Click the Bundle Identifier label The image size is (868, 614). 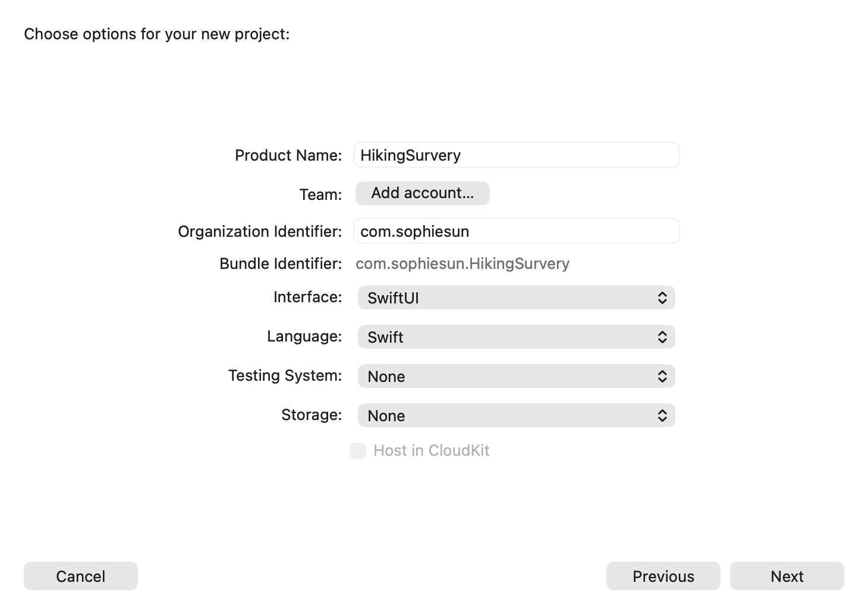pyautogui.click(x=281, y=264)
